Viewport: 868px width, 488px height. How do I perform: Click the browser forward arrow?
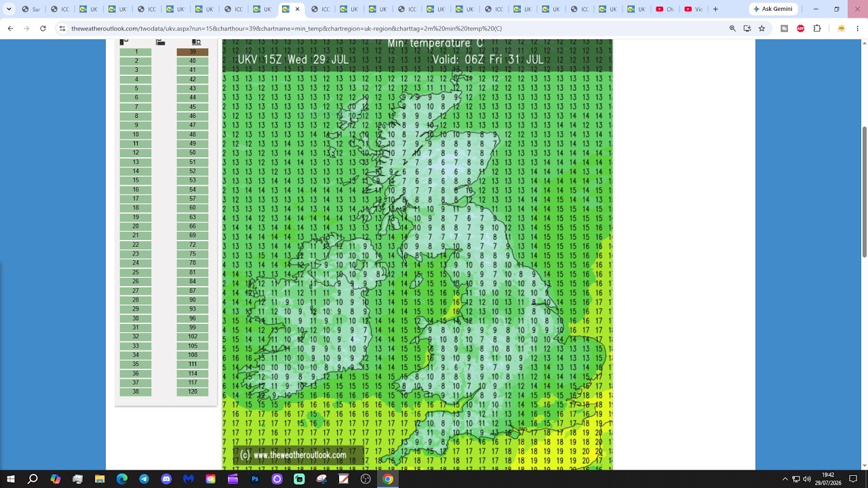[26, 28]
